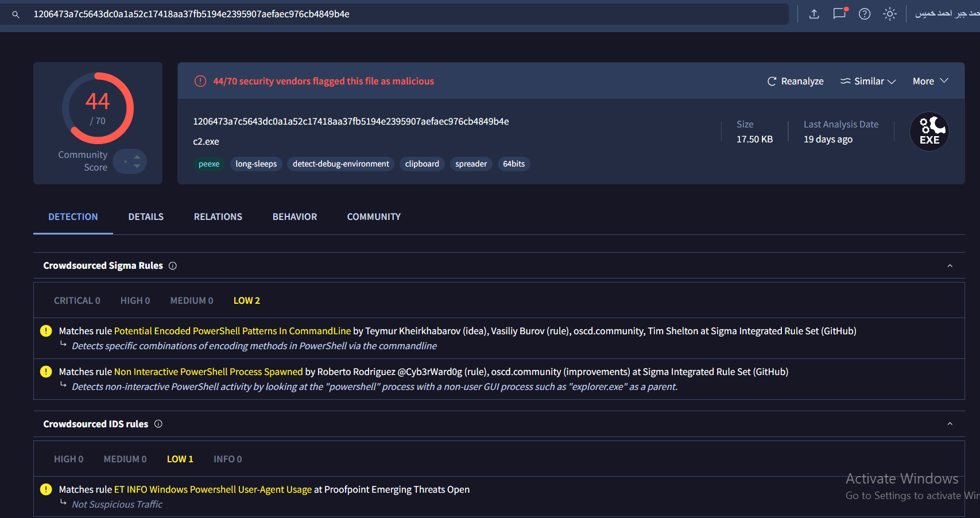Vote using the Community Score control
This screenshot has height=518, width=980.
click(x=130, y=161)
